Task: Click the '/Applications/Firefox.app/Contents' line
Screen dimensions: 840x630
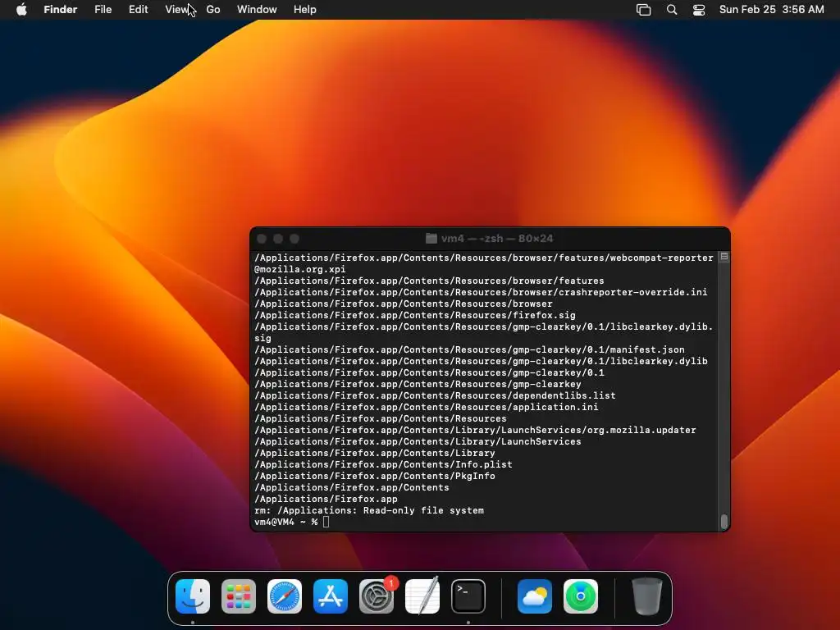Action: (352, 487)
